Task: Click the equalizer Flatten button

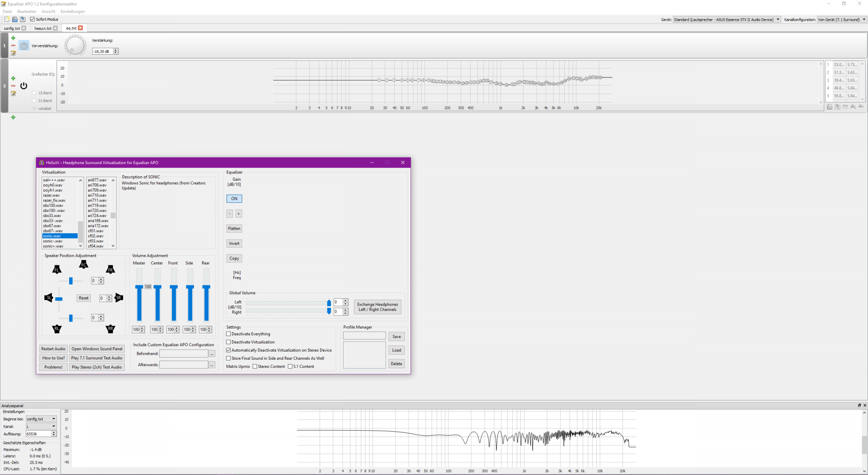Action: 234,229
